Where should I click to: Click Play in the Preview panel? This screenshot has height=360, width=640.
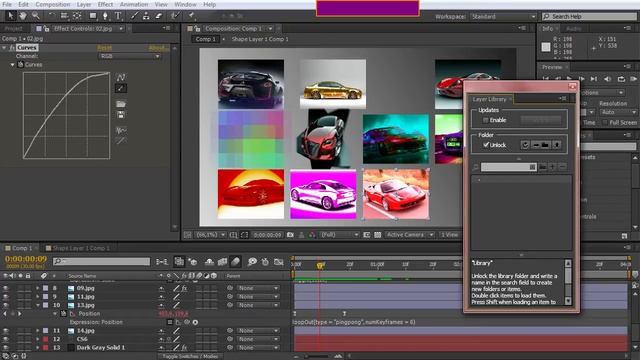coord(569,79)
